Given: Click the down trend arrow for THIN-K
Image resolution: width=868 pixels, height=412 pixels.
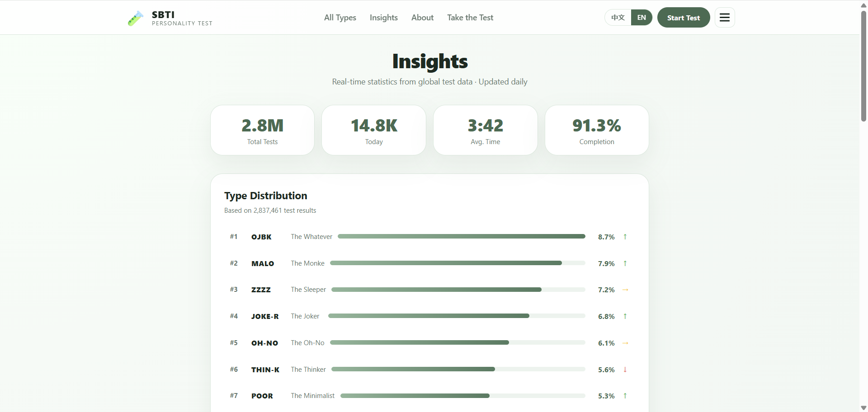Looking at the screenshot, I should (625, 370).
